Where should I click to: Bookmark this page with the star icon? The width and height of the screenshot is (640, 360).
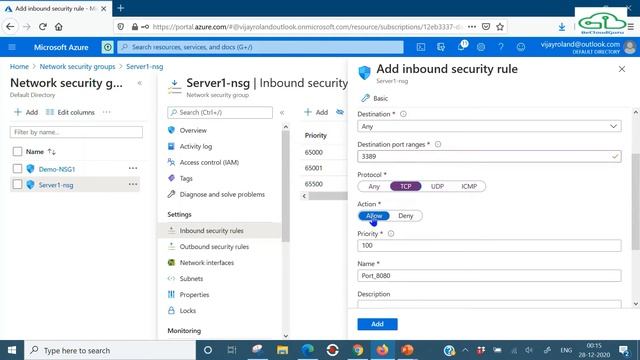(x=500, y=27)
